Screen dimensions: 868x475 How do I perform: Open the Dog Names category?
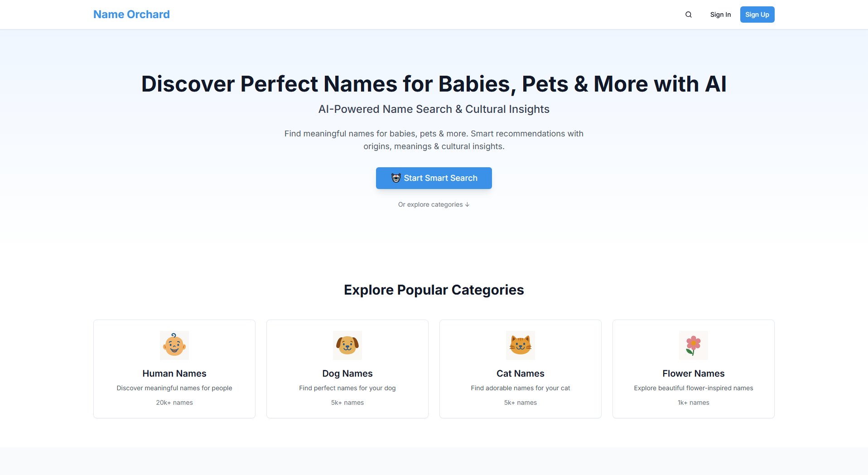[347, 368]
